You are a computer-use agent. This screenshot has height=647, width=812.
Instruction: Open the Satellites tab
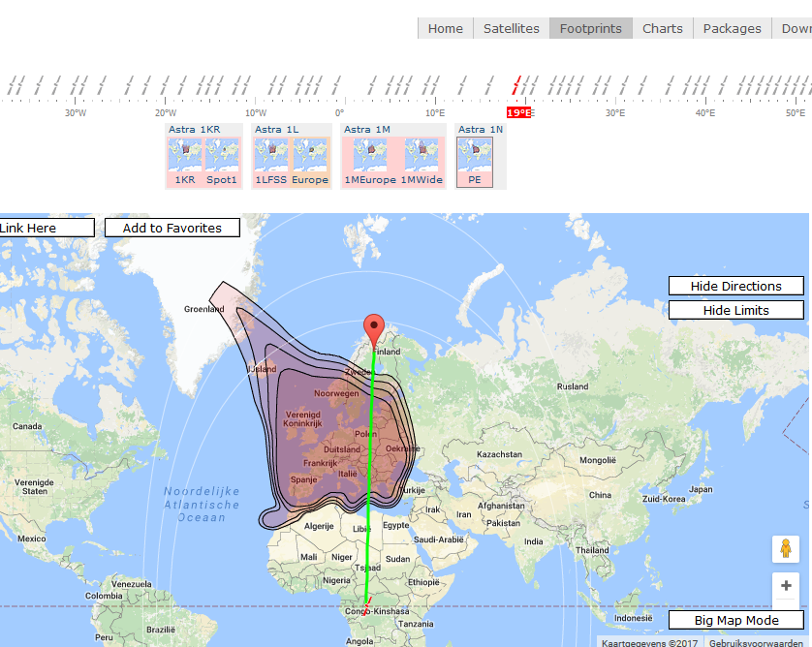coord(511,28)
